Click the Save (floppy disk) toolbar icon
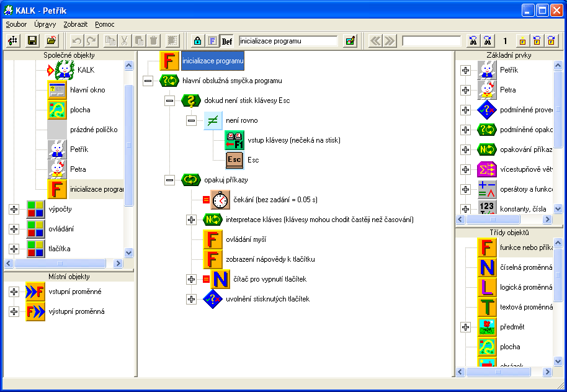The width and height of the screenshot is (567, 392). 32,41
